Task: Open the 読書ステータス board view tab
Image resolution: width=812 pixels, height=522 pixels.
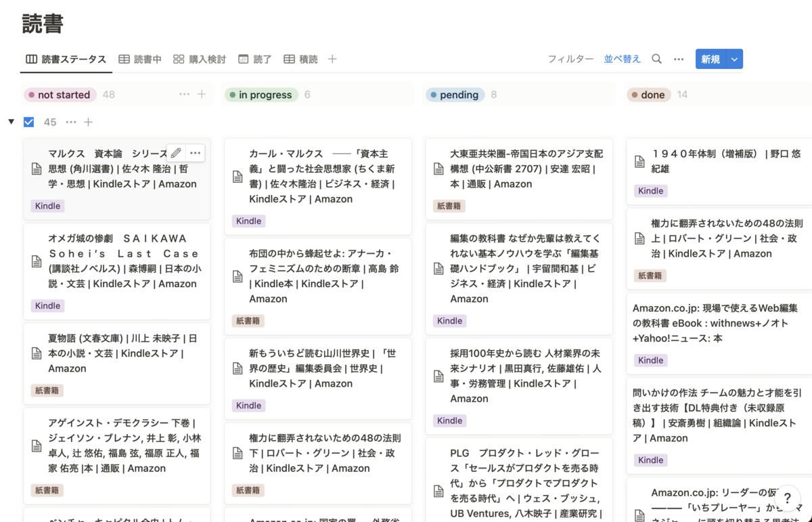Action: point(66,60)
